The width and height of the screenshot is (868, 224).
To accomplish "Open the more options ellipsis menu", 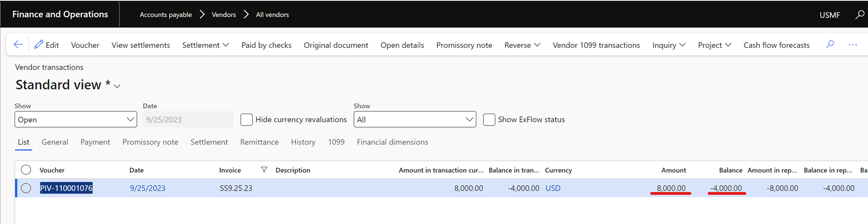I will tap(852, 45).
